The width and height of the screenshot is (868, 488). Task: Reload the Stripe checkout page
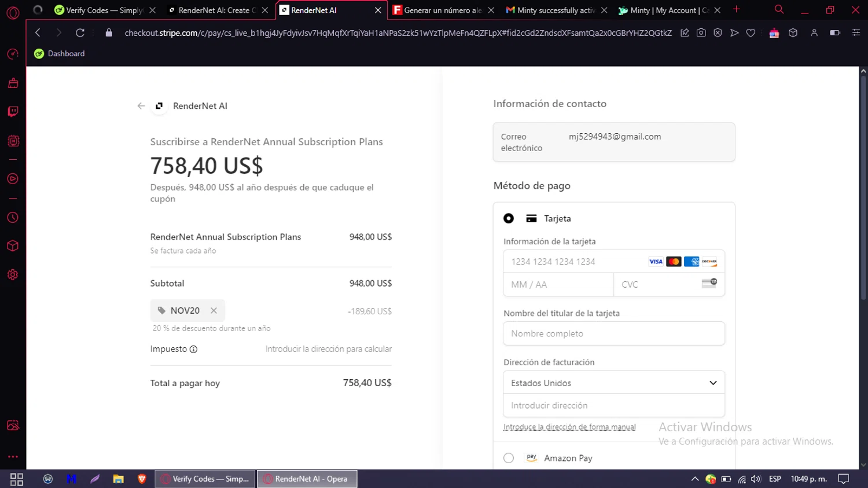pos(80,33)
